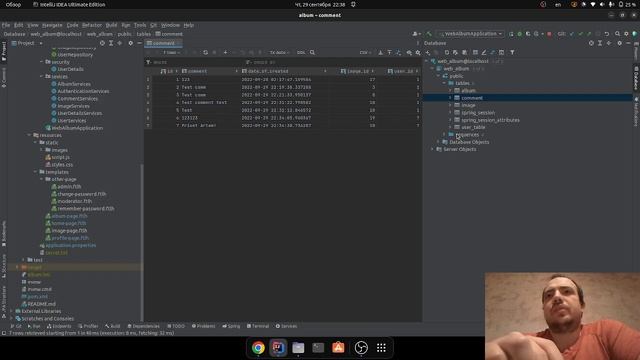Click locate-file target icon in Project panel

click(102, 43)
